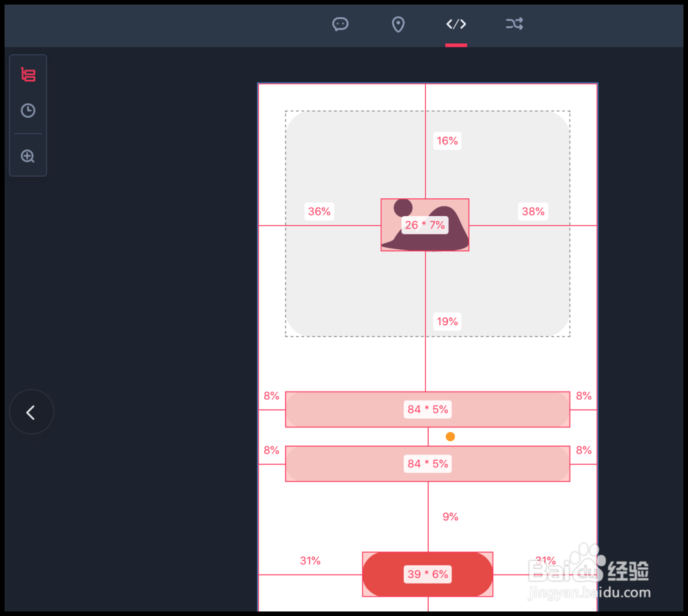This screenshot has height=616, width=688.
Task: Click the orange dot marker
Action: tap(450, 436)
